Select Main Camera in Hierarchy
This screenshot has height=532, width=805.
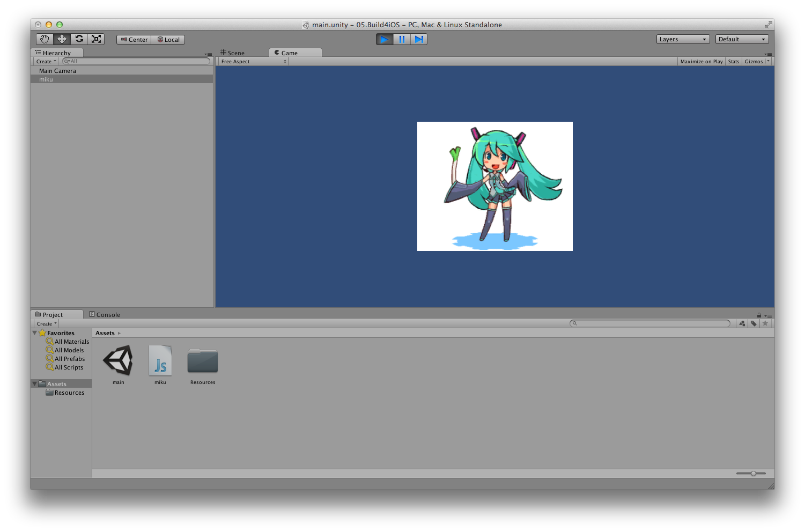[122, 71]
